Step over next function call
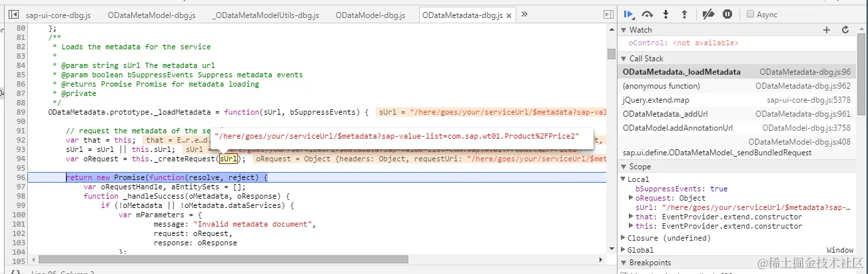This screenshot has height=274, width=868. (647, 14)
